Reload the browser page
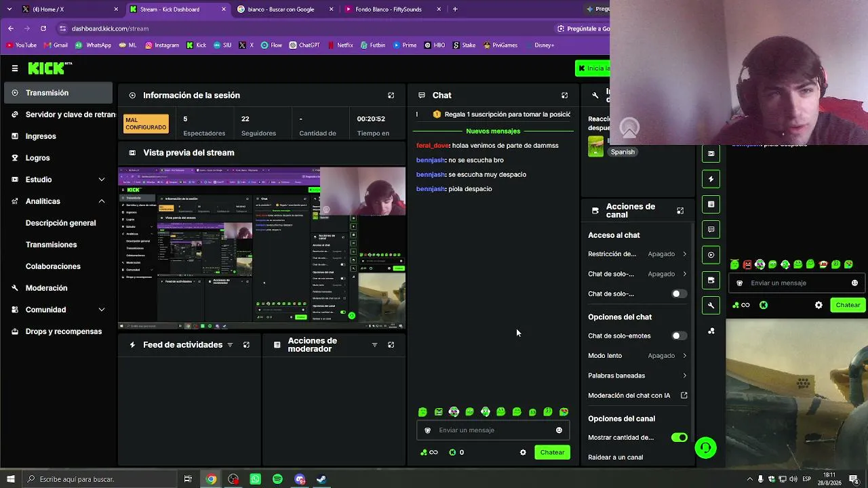 click(43, 28)
